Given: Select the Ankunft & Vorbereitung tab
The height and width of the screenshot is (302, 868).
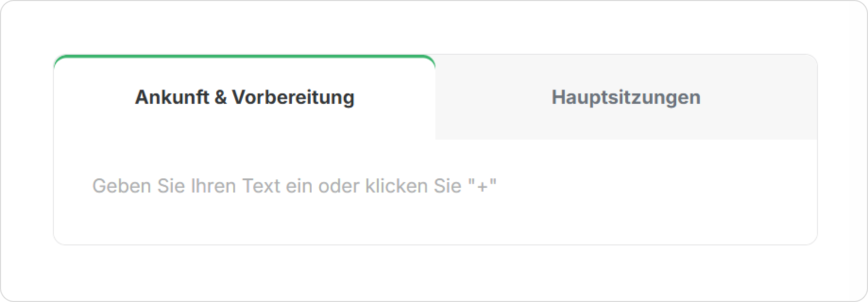Looking at the screenshot, I should [245, 97].
